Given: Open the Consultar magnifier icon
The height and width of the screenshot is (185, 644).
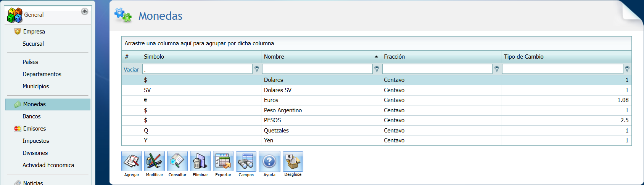Looking at the screenshot, I should [x=177, y=161].
